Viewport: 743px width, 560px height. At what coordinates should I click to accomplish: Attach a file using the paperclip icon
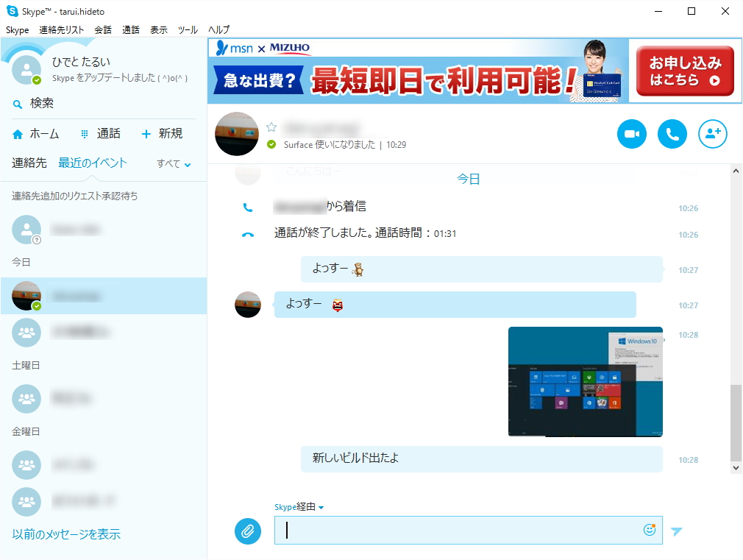(248, 531)
